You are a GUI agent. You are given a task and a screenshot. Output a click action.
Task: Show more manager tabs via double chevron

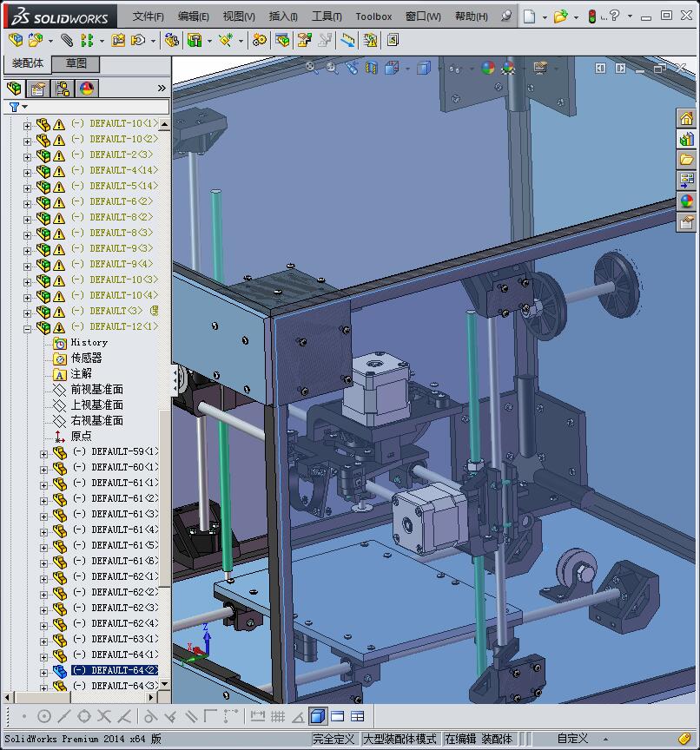click(162, 88)
